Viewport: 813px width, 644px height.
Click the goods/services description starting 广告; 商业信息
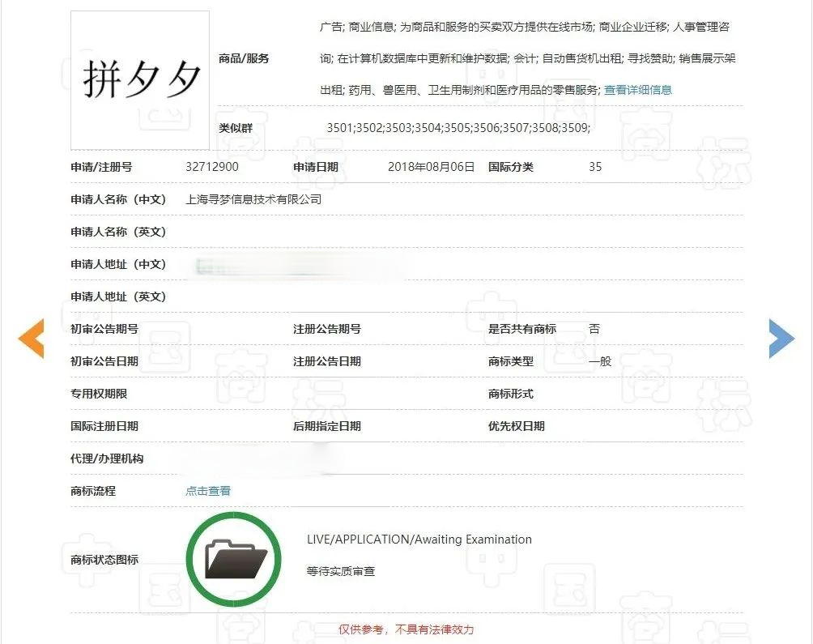(528, 58)
